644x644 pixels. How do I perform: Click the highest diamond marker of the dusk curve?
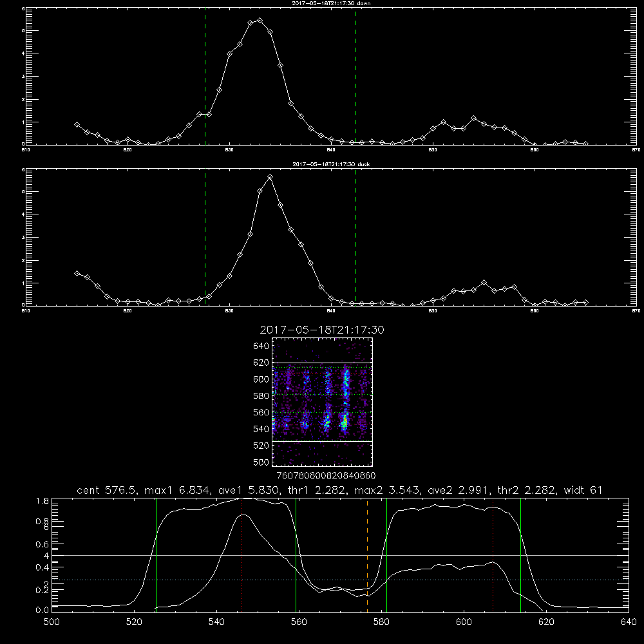click(x=270, y=177)
